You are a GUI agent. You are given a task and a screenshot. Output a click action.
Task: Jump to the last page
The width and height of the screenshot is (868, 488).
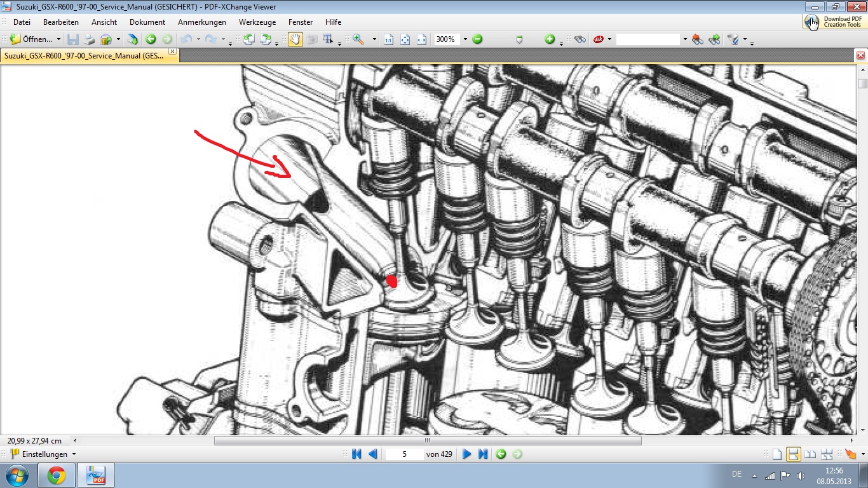[x=483, y=454]
